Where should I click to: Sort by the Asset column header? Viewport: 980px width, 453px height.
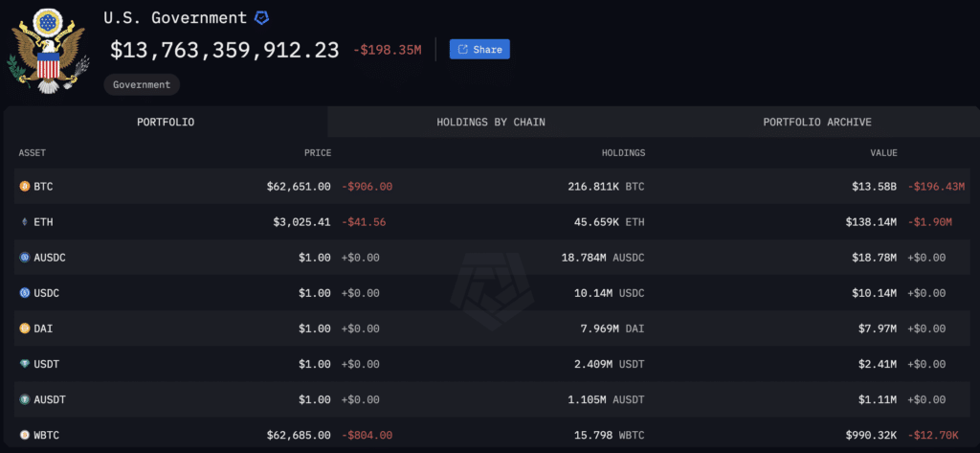pos(32,152)
